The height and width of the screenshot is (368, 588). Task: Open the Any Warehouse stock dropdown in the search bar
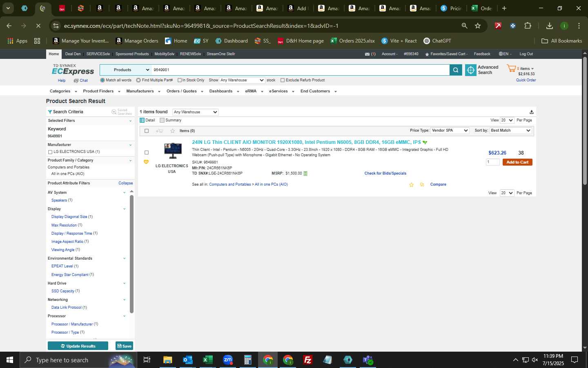(x=242, y=80)
